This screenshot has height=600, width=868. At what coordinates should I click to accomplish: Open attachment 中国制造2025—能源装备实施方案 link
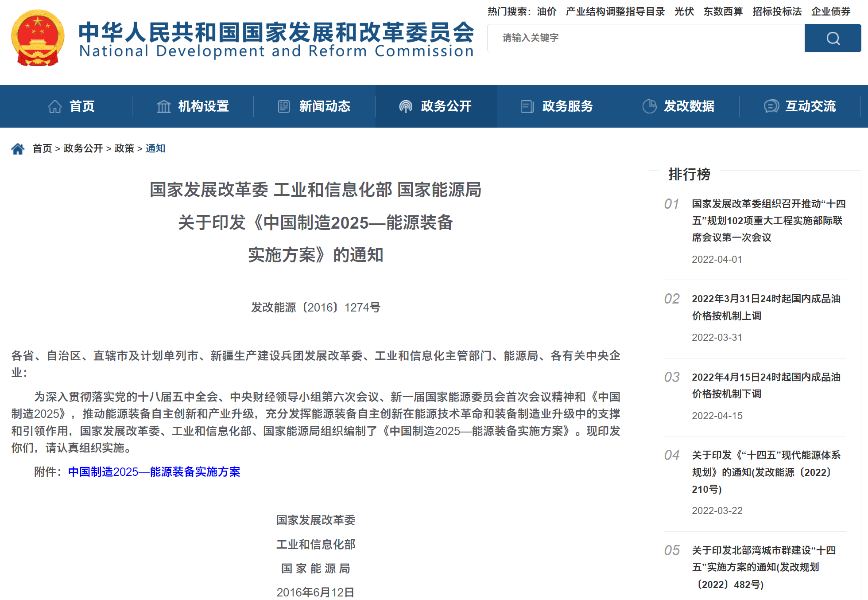[x=154, y=471]
